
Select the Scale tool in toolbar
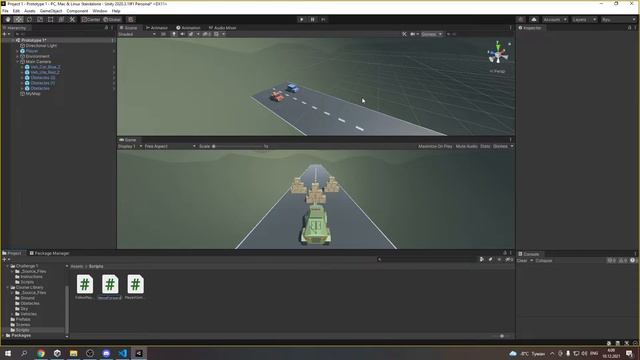click(40, 20)
